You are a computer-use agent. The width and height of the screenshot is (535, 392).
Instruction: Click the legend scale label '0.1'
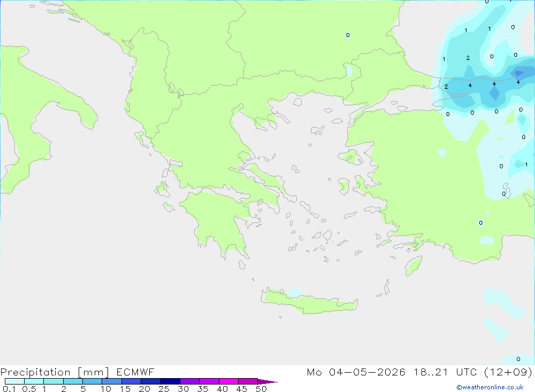pos(9,389)
